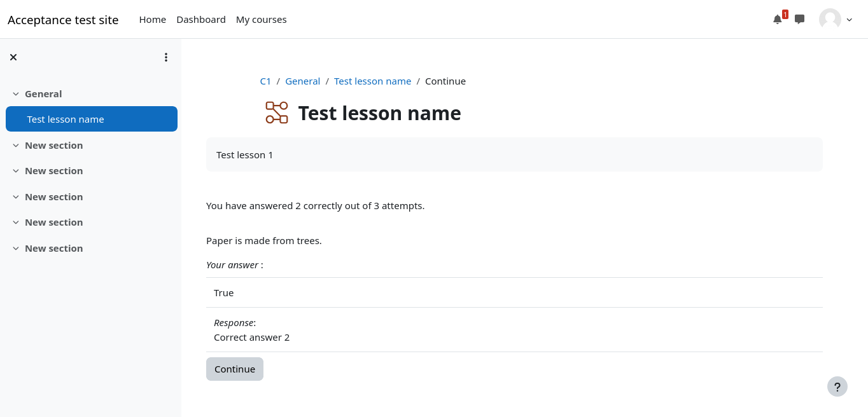This screenshot has height=417, width=868.
Task: Open the notifications bell
Action: click(x=777, y=19)
